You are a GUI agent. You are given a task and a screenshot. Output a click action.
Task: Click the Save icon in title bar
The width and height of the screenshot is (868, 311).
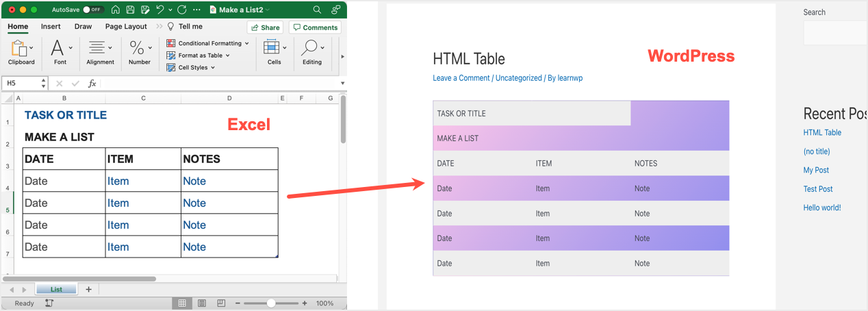click(x=130, y=10)
